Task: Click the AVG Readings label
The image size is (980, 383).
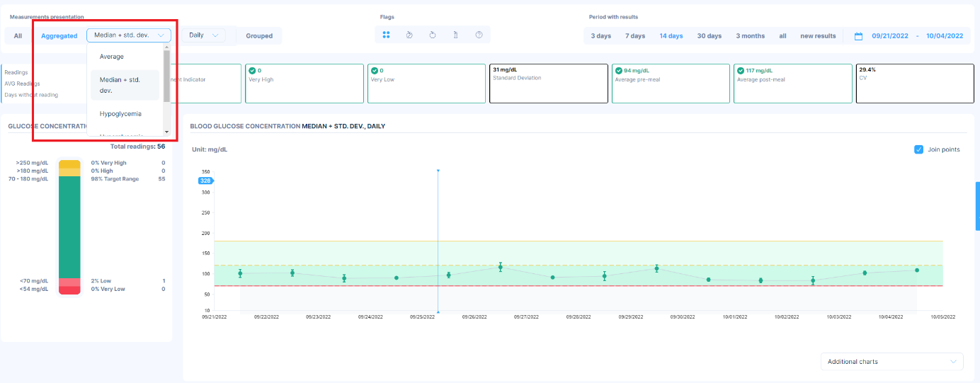Action: (22, 84)
